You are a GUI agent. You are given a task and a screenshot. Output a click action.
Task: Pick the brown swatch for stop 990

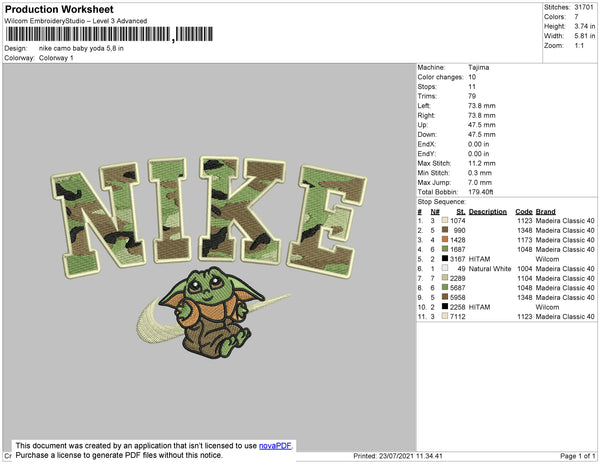pos(445,230)
